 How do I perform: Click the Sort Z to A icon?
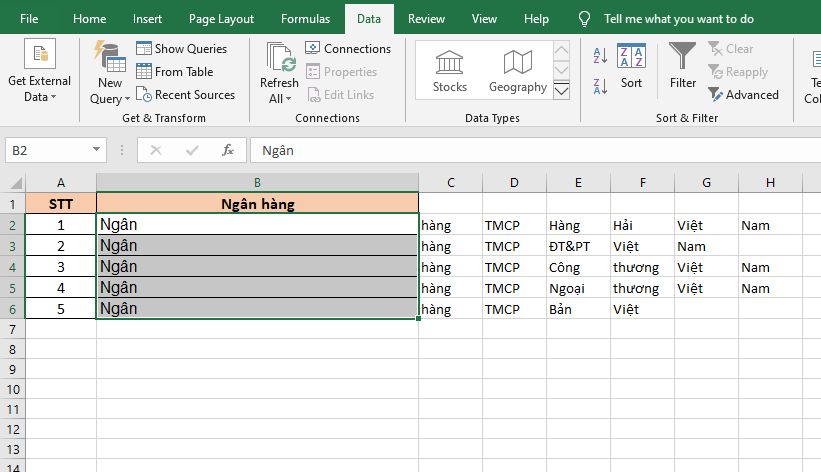coord(601,85)
